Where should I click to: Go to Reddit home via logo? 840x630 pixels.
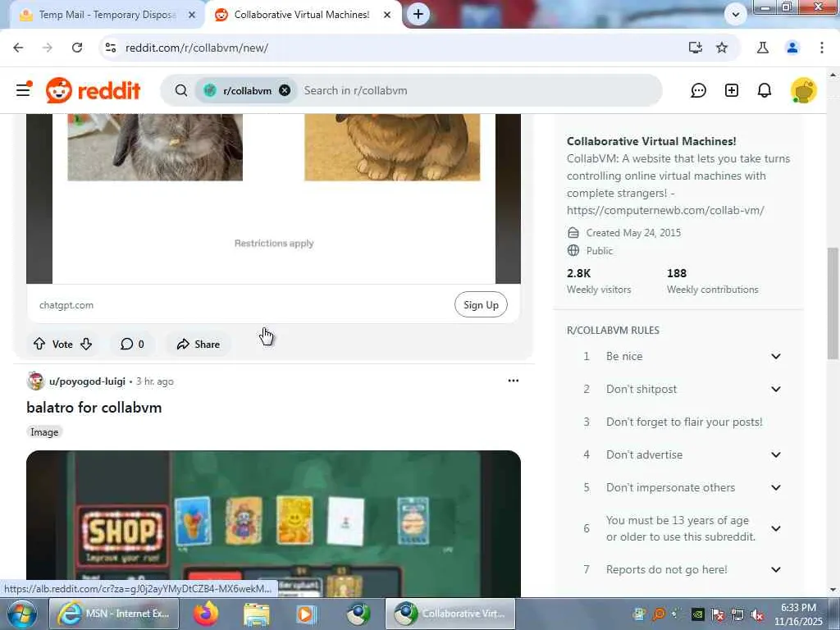coord(94,90)
